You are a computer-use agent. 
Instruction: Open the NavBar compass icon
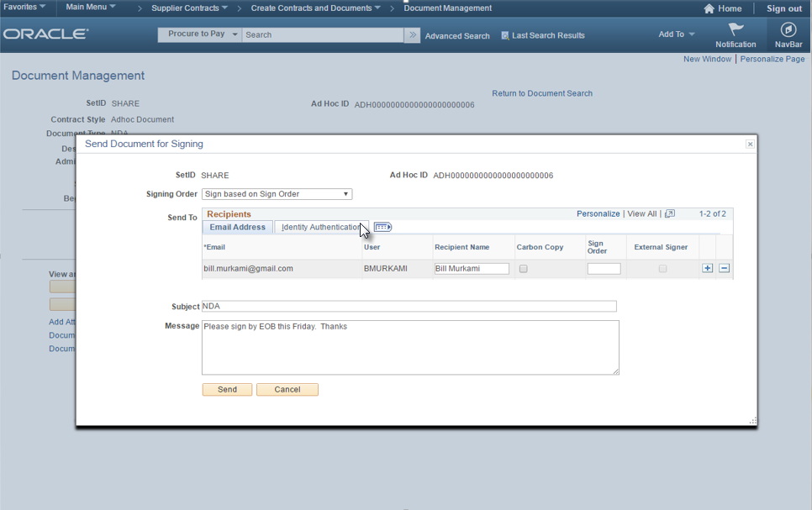click(788, 30)
